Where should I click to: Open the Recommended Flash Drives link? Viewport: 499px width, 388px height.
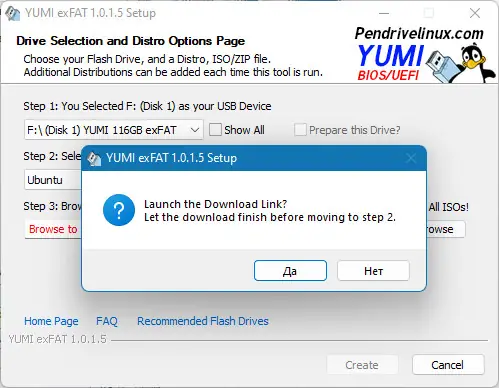point(203,321)
